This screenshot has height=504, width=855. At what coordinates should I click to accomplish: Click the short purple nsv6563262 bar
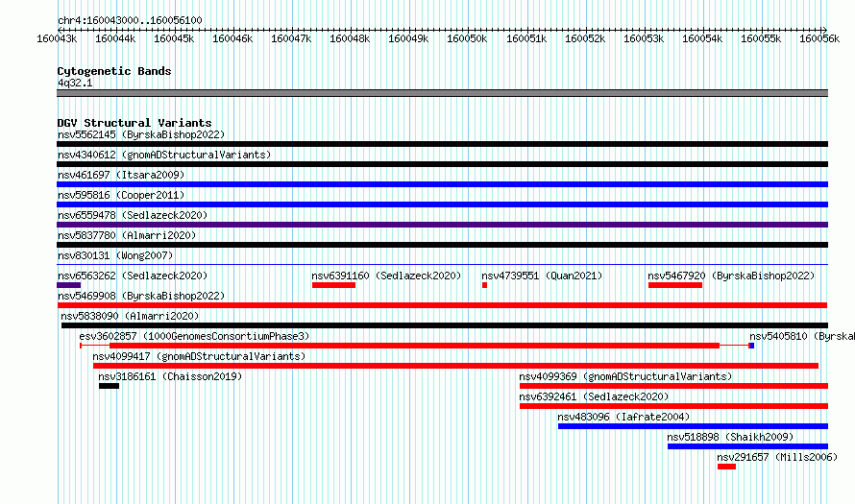(x=69, y=285)
